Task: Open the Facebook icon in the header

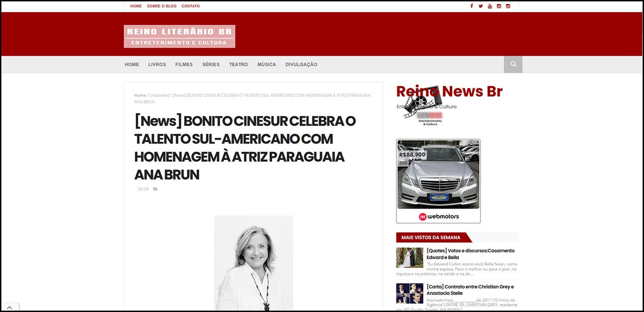Action: pyautogui.click(x=471, y=6)
